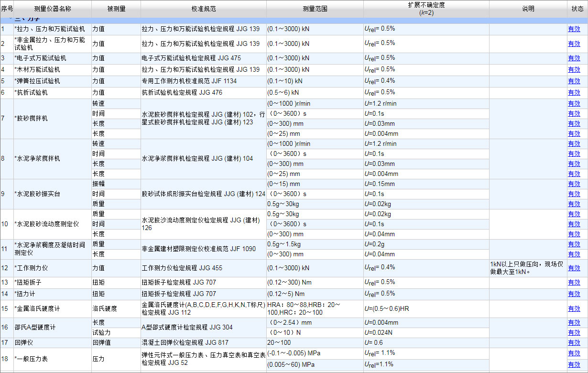This screenshot has width=588, height=373.
Task: Open 有效 link in *弹簧拉压试验机 row
Action: [574, 81]
